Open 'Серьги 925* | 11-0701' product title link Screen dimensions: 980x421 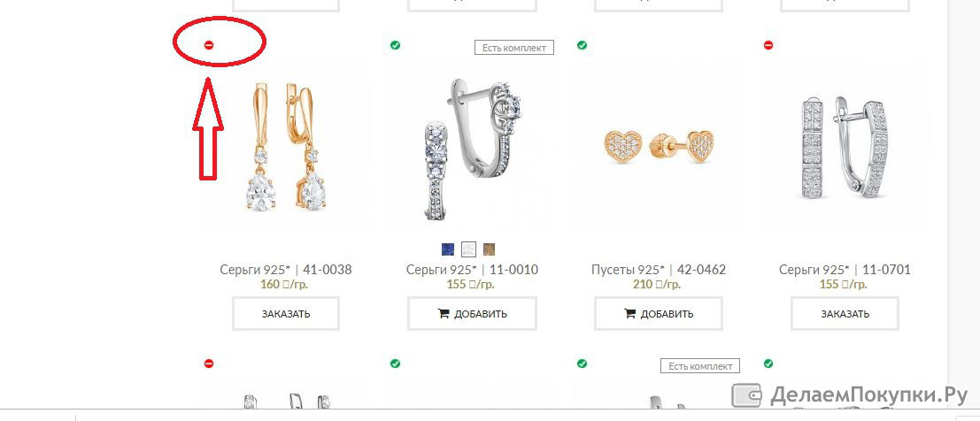pyautogui.click(x=845, y=270)
